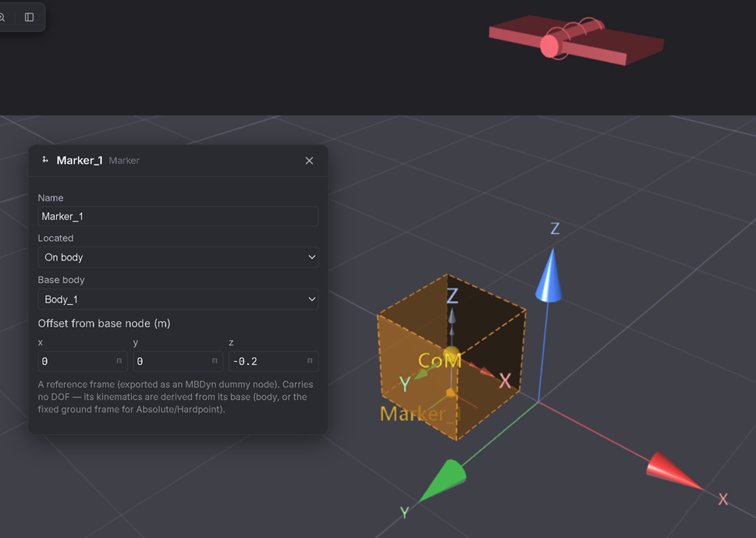Screen dimensions: 756x538
Task: Edit the Name field containing Marker_1
Action: click(x=178, y=216)
